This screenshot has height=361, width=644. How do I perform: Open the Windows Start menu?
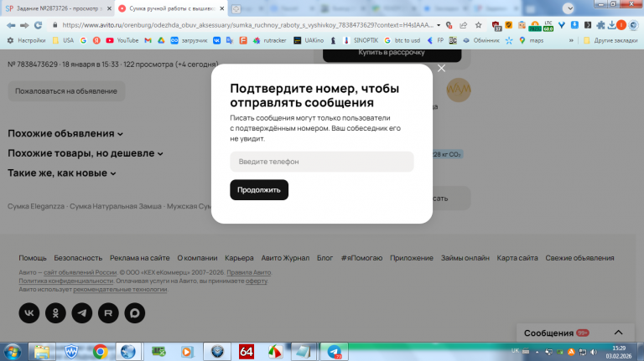coord(13,352)
